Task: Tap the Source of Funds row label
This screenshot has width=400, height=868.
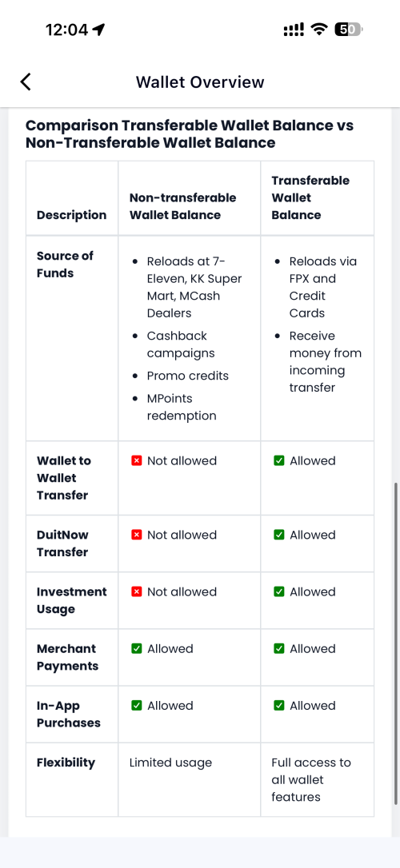Action: click(x=65, y=265)
